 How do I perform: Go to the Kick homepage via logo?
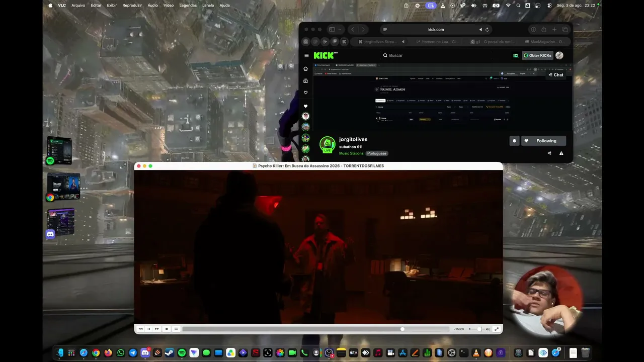click(x=326, y=55)
